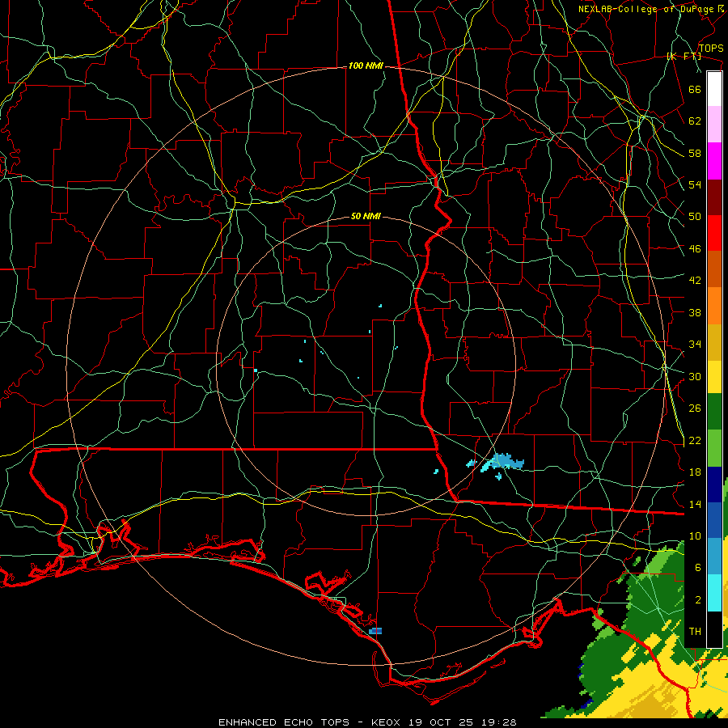Select the dark green legend swatch near 26
This screenshot has width=728, height=728.
714,412
